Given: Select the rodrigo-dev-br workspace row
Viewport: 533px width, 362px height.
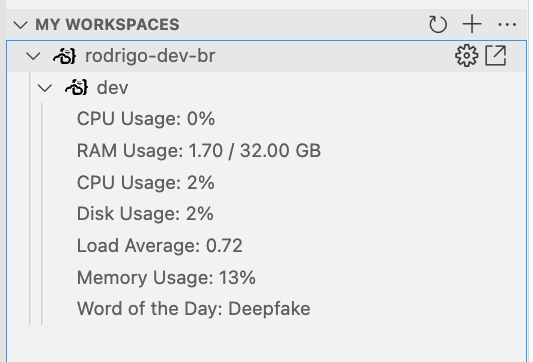Looking at the screenshot, I should [x=266, y=56].
